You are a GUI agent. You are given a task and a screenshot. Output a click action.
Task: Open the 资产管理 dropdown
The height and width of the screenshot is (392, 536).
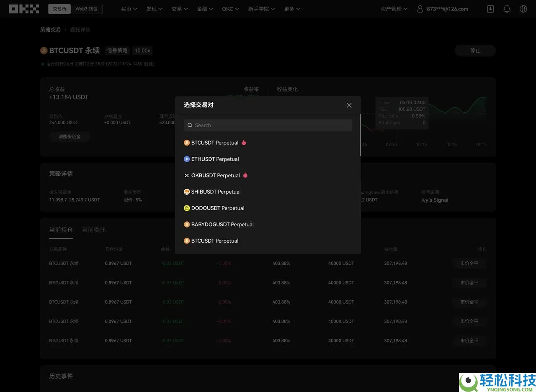394,9
